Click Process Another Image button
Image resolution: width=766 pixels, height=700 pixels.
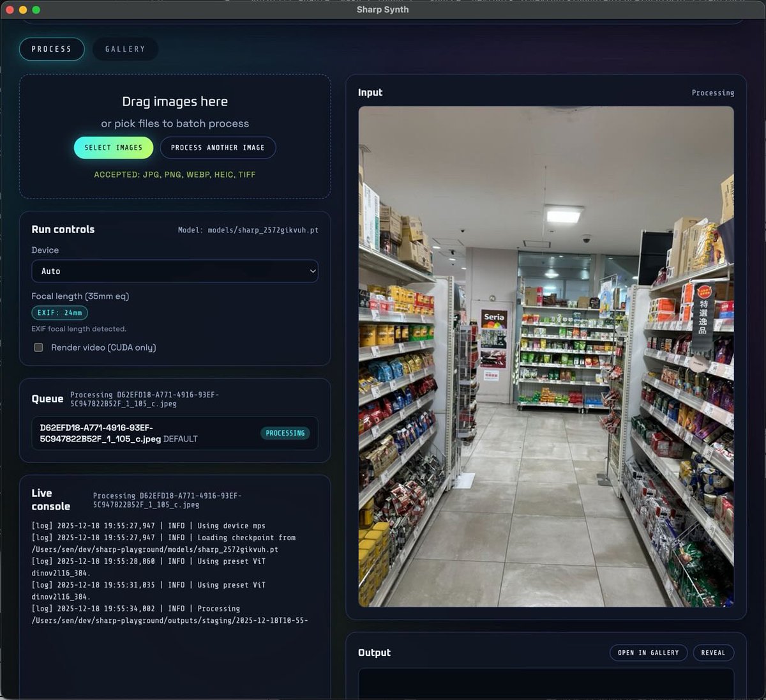click(x=218, y=148)
